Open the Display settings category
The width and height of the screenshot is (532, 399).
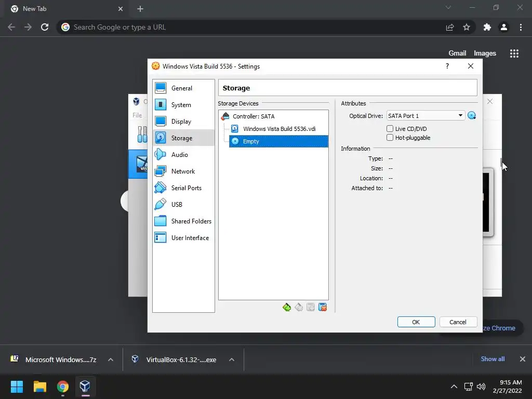(x=183, y=122)
